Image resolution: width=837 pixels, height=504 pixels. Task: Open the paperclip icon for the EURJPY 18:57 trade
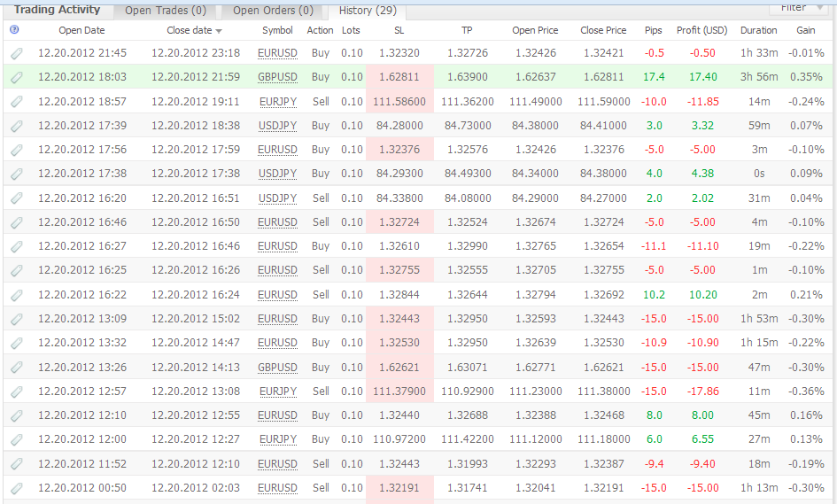coord(17,102)
